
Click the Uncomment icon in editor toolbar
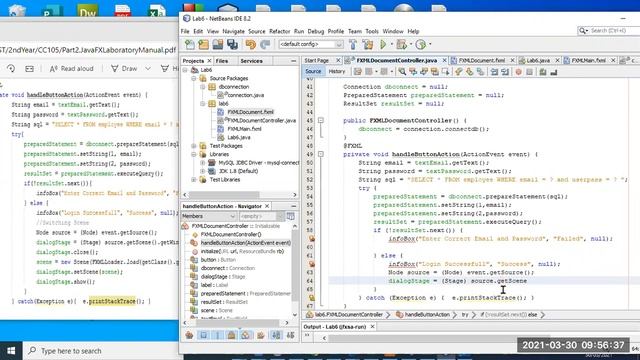[x=554, y=72]
